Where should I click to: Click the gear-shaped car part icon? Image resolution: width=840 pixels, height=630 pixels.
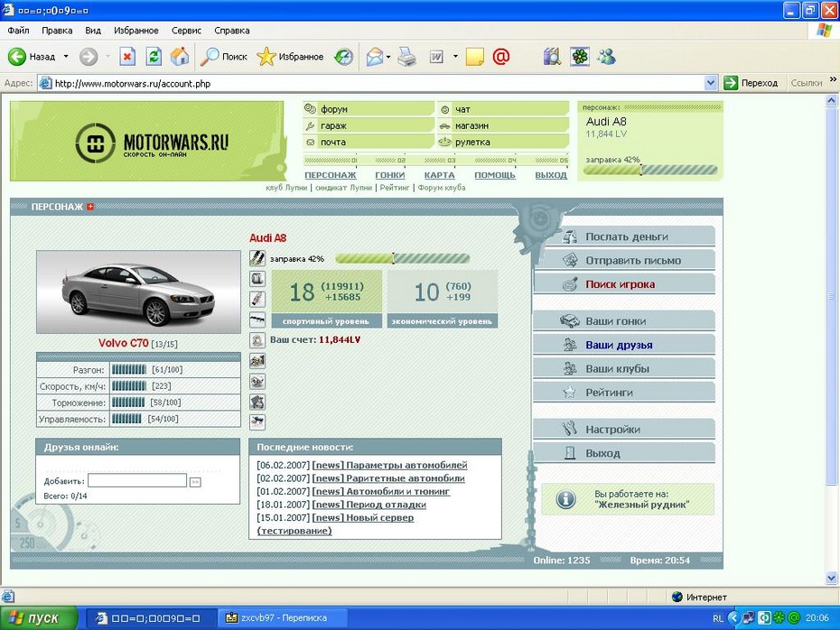[x=257, y=340]
